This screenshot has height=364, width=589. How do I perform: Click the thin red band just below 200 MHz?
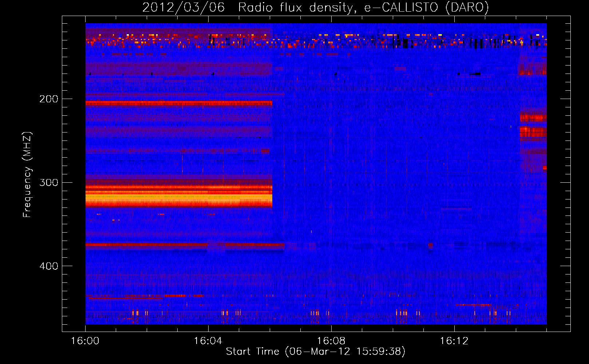click(179, 103)
